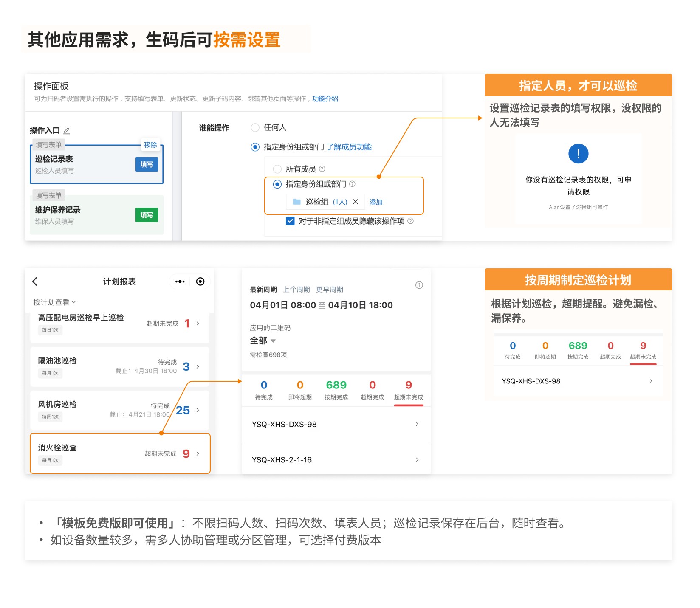Expand YSQ-XHS-2-1-16 row chevron
The image size is (700, 608).
pyautogui.click(x=417, y=459)
